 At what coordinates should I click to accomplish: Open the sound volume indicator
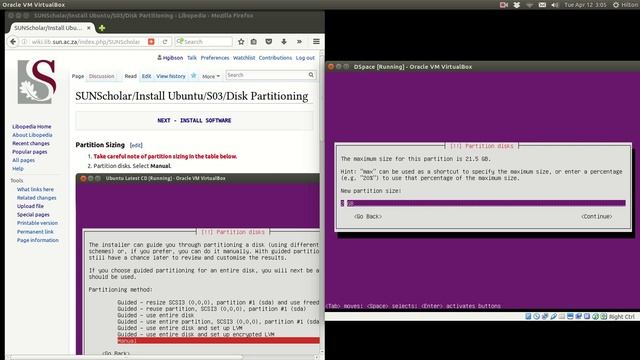pos(555,5)
